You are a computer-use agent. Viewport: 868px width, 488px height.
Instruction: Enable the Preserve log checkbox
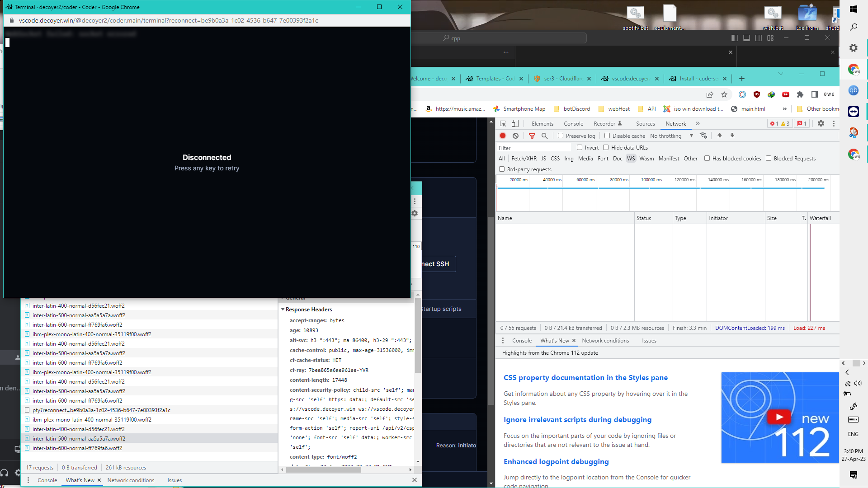coord(561,136)
